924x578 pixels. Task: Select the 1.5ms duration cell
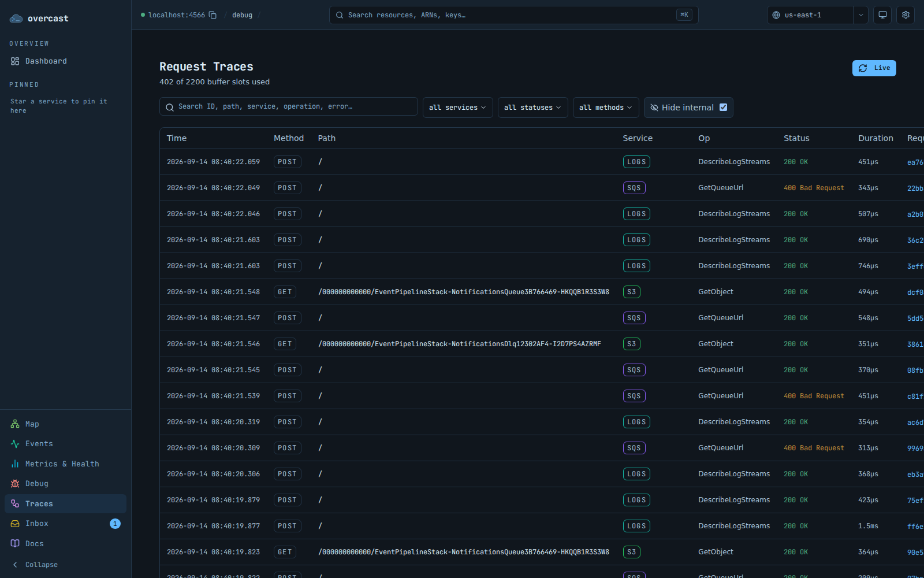tap(868, 526)
